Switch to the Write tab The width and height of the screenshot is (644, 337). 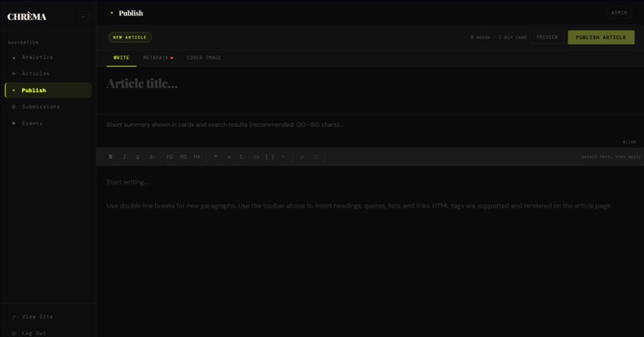121,57
